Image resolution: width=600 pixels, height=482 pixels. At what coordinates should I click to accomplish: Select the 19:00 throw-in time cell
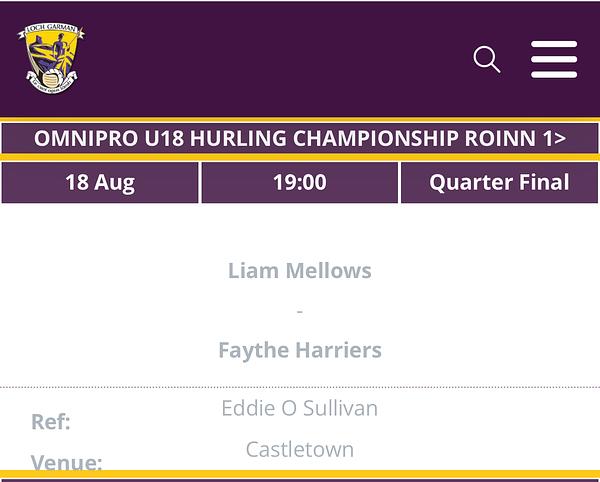pos(300,183)
